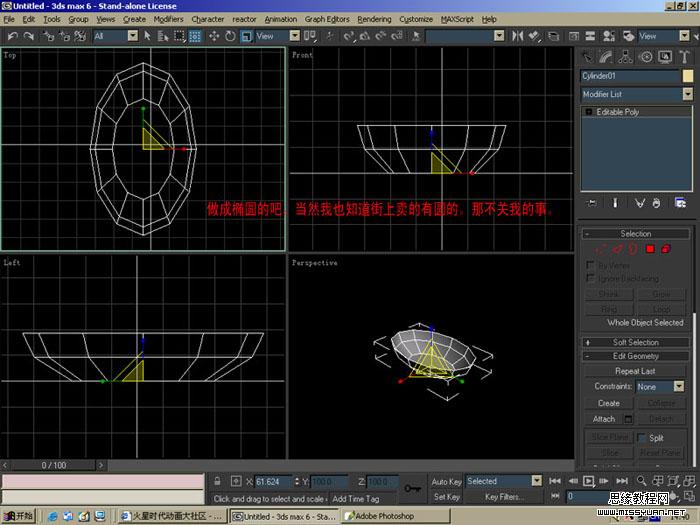The height and width of the screenshot is (525, 700).
Task: Open the Modifier List dropdown
Action: click(x=688, y=94)
